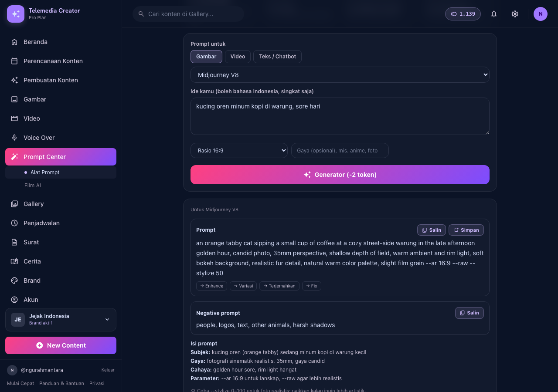Select the Video prompt type
This screenshot has height=392, width=558.
point(238,57)
